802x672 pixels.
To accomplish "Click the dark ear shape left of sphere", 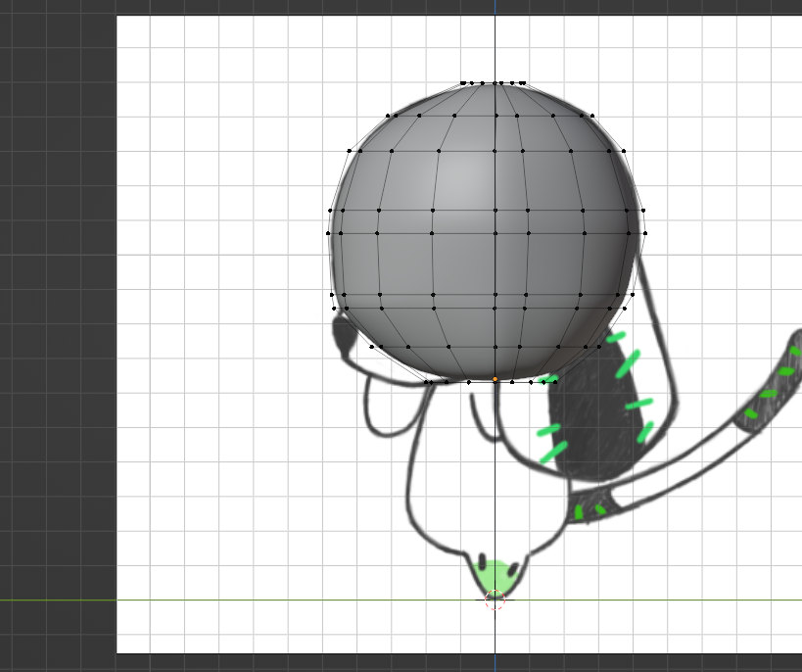I will click(344, 337).
